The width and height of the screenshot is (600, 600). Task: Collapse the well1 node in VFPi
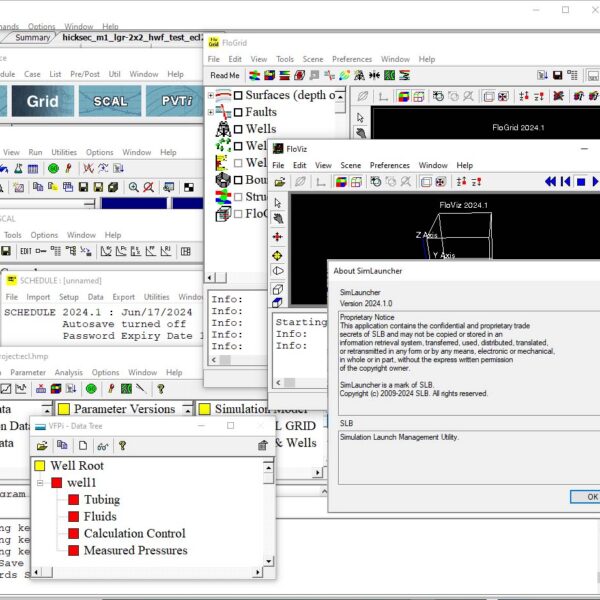40,483
